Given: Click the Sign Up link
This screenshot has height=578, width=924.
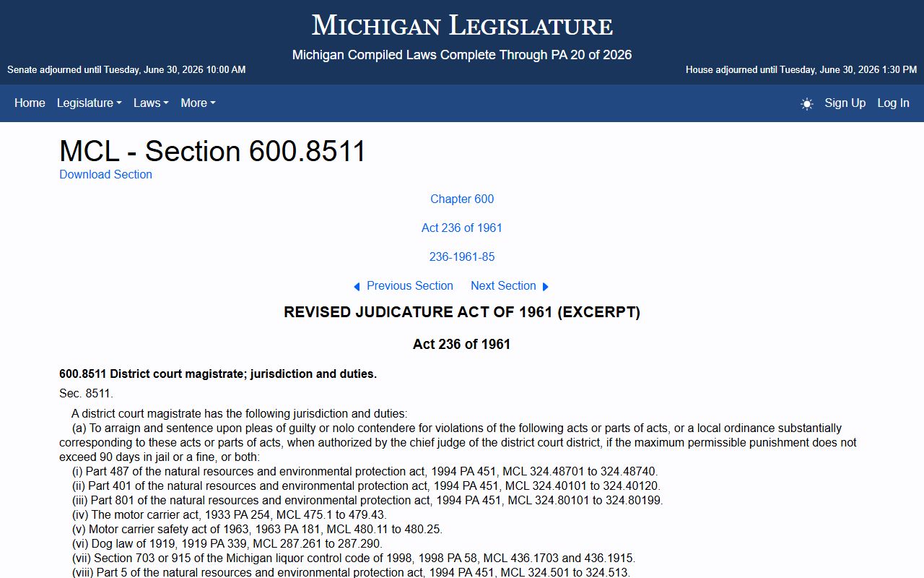Looking at the screenshot, I should pyautogui.click(x=845, y=103).
